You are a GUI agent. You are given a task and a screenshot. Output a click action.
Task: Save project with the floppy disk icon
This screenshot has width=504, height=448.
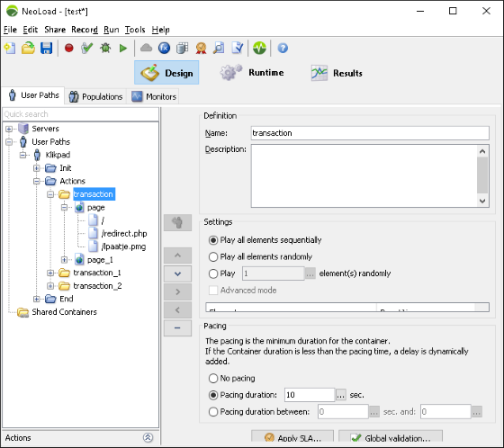coord(46,49)
